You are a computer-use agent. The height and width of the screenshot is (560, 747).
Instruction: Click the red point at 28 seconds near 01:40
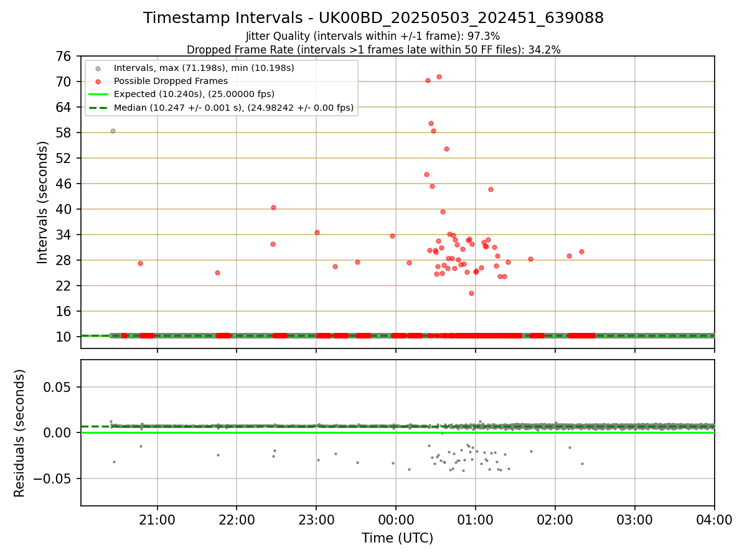[x=530, y=259]
